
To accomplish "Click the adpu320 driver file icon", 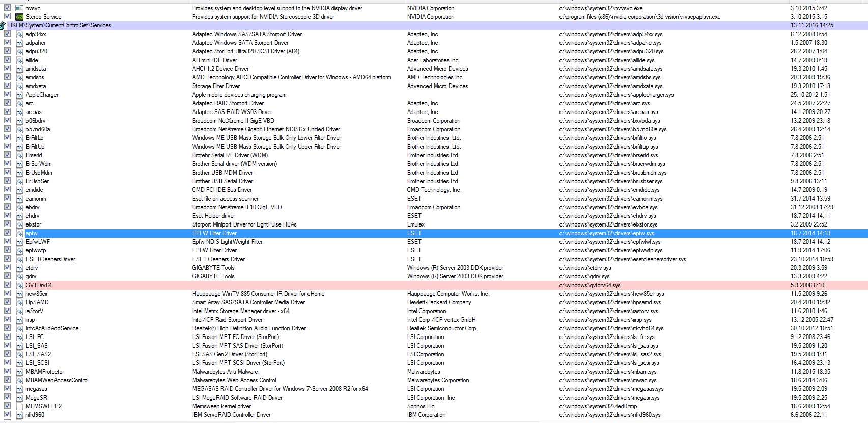I will [19, 51].
